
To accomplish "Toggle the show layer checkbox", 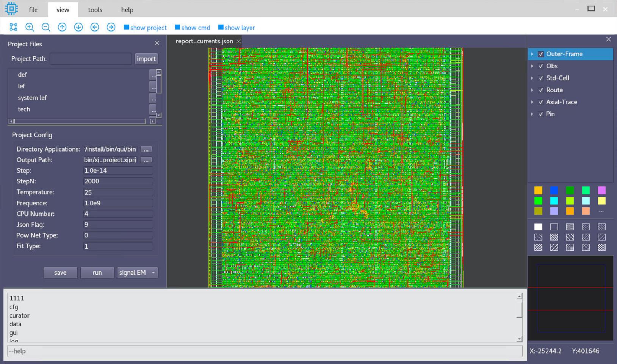I will [221, 27].
